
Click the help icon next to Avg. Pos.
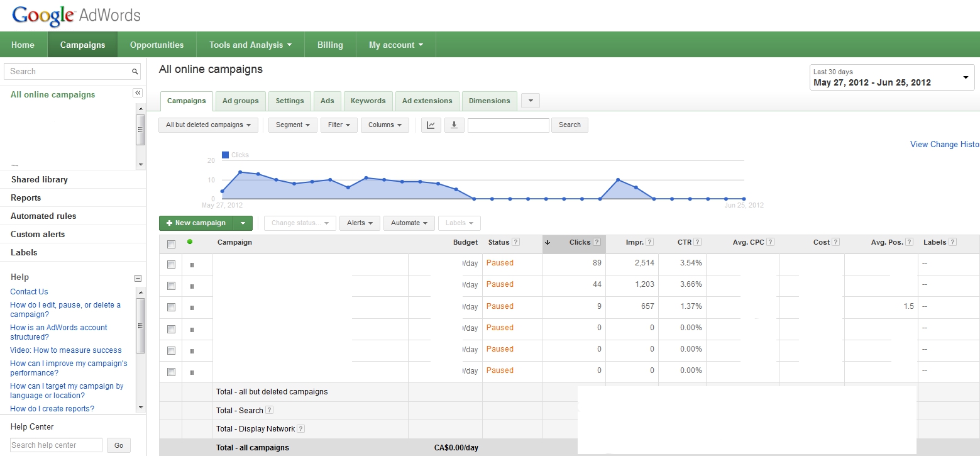click(908, 242)
